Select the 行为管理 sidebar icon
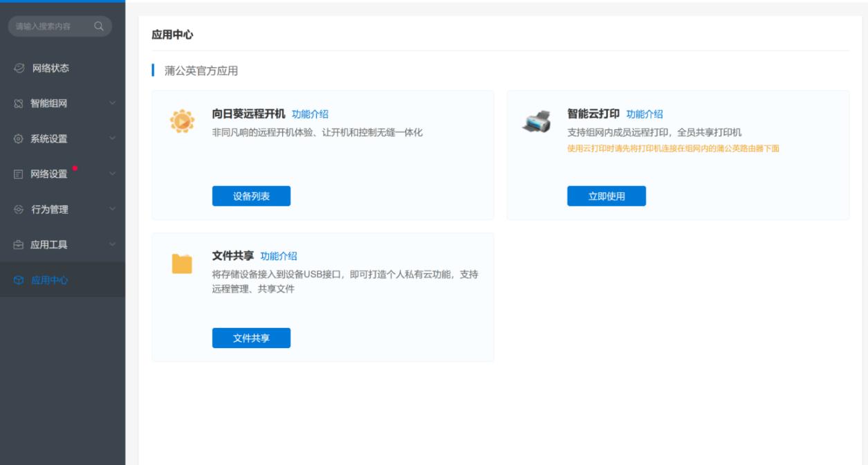Image resolution: width=868 pixels, height=465 pixels. tap(17, 208)
